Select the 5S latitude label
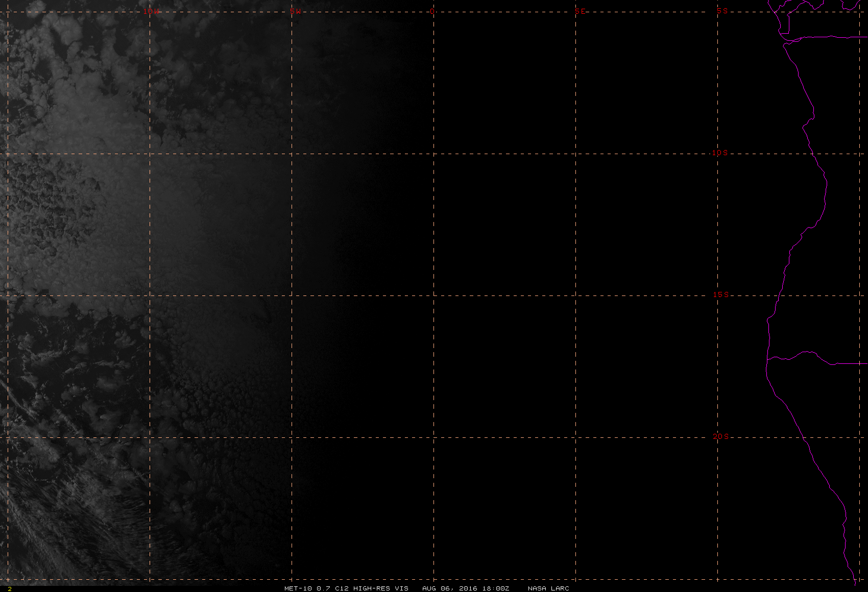The height and width of the screenshot is (592, 868). 722,11
